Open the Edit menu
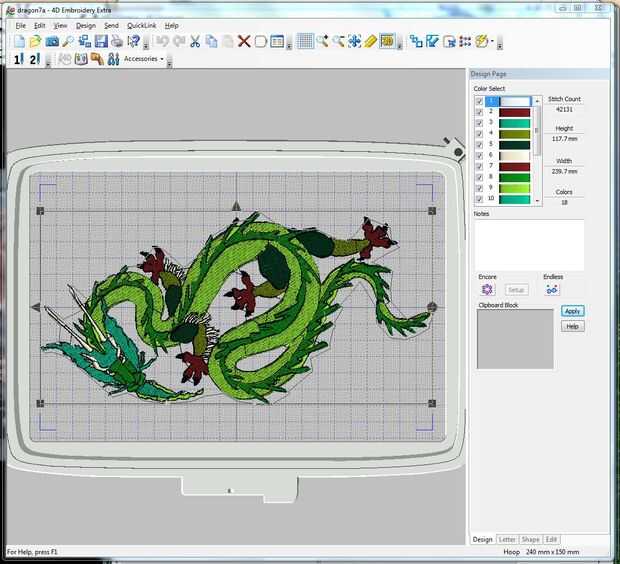Viewport: 620px width, 564px height. tap(40, 26)
